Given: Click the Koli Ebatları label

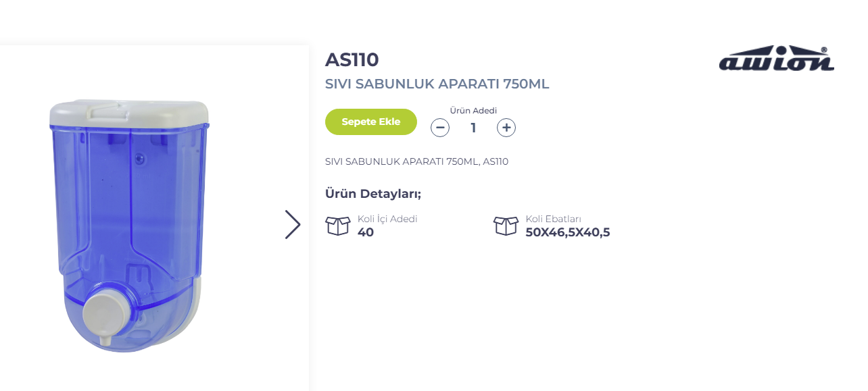Looking at the screenshot, I should tap(553, 219).
